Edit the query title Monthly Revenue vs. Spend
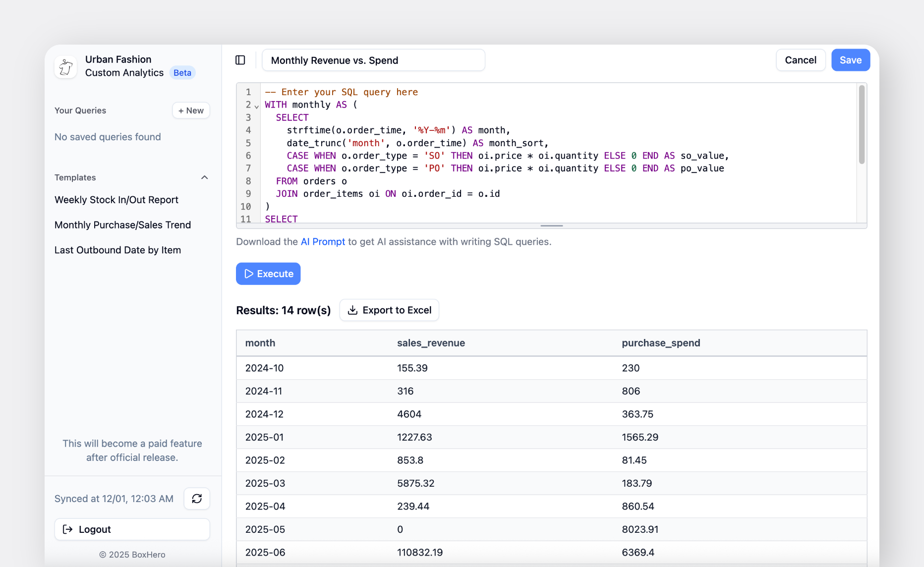The height and width of the screenshot is (567, 924). [x=373, y=59]
